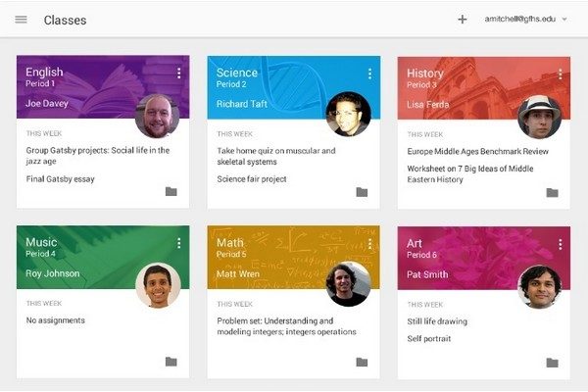Click the History class title
This screenshot has height=392, width=588.
point(425,73)
